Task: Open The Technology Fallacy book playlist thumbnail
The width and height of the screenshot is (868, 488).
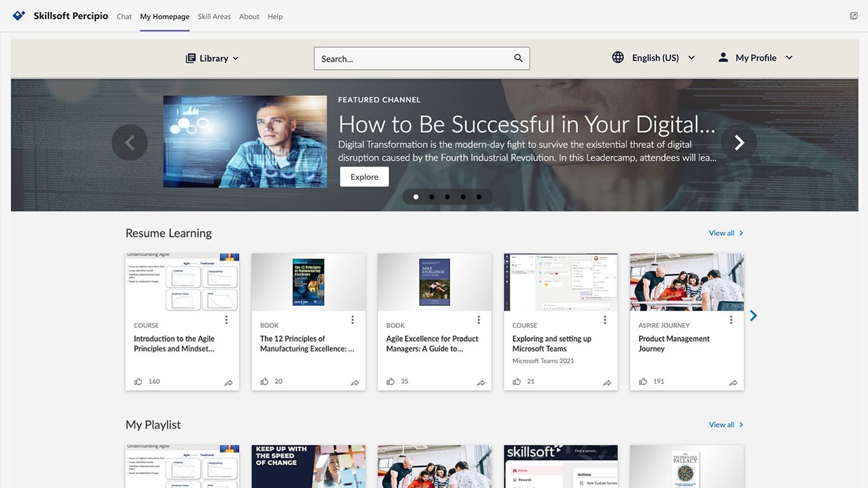Action: [x=687, y=466]
